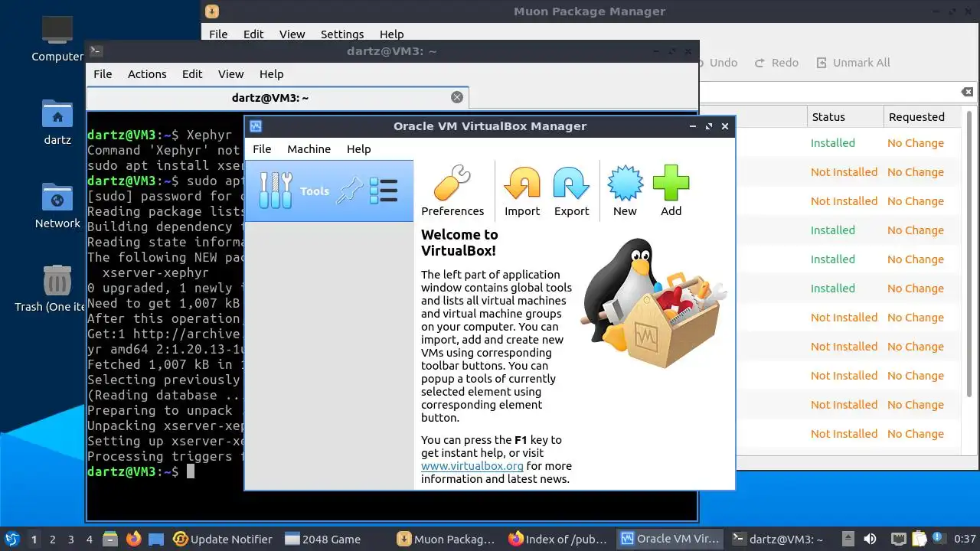The height and width of the screenshot is (551, 980).
Task: Sort by the Status column header
Action: point(844,117)
